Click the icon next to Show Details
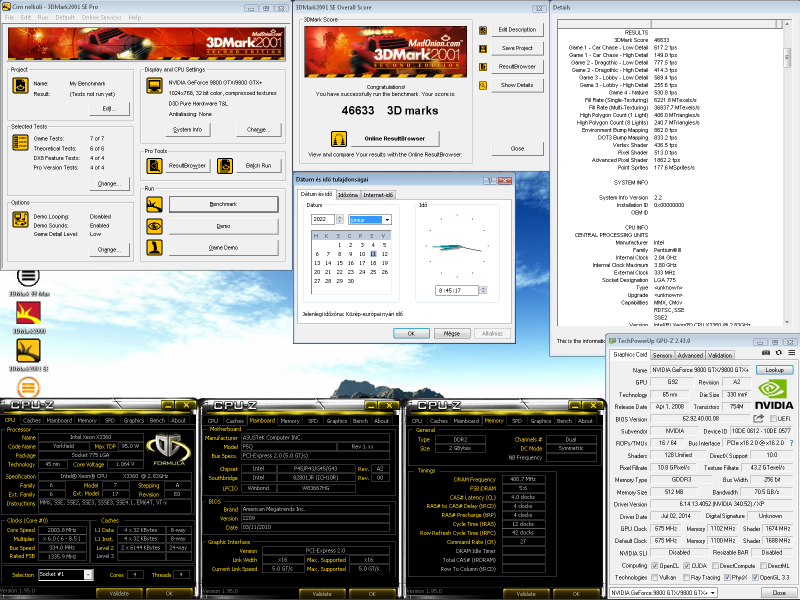This screenshot has width=800, height=600. 483,86
